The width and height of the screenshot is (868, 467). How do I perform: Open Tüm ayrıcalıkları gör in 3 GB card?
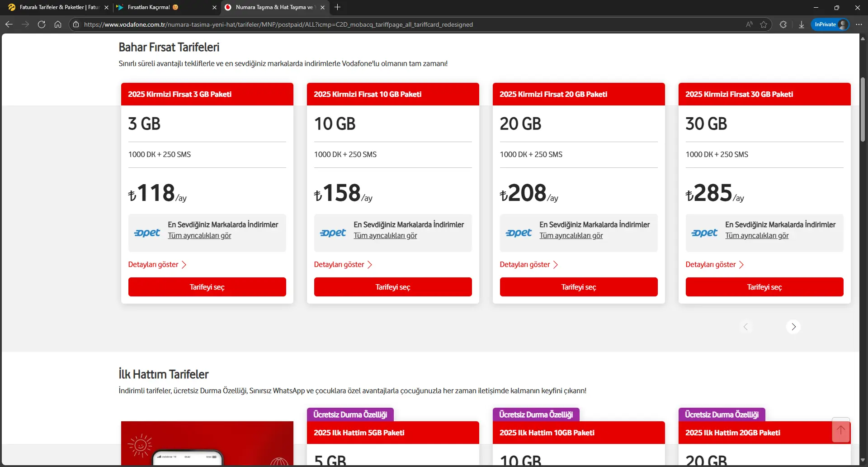[x=199, y=236]
